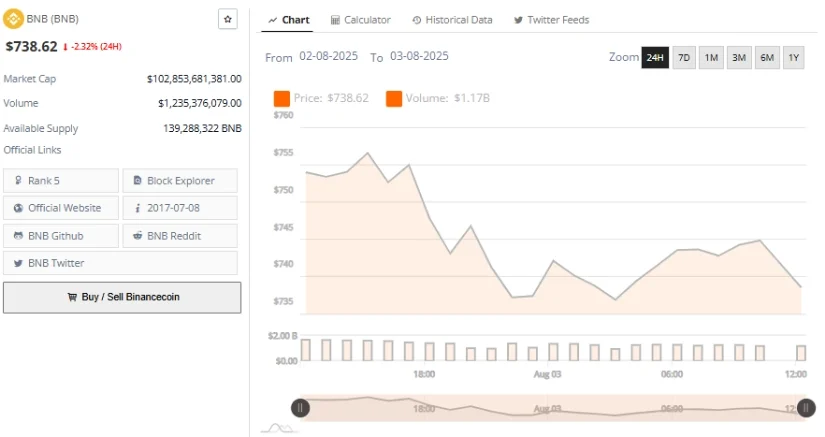Click the BNB coin logo icon
Screen dimensions: 825x437
pyautogui.click(x=14, y=19)
